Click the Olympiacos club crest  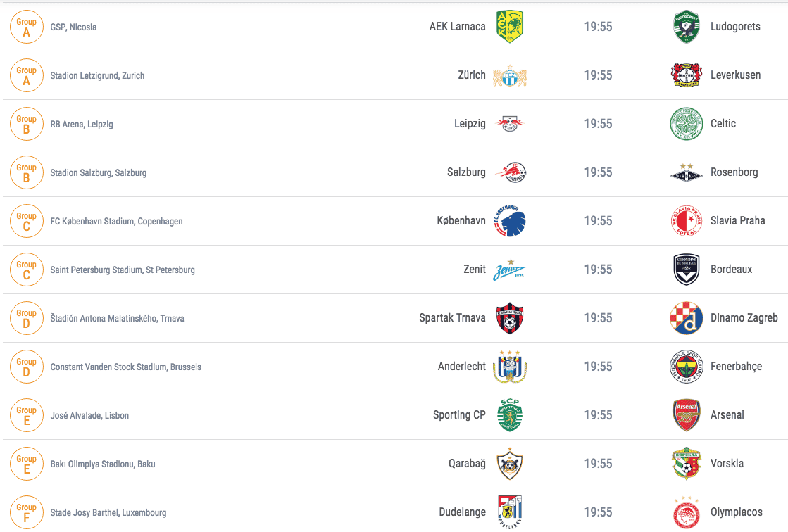686,512
